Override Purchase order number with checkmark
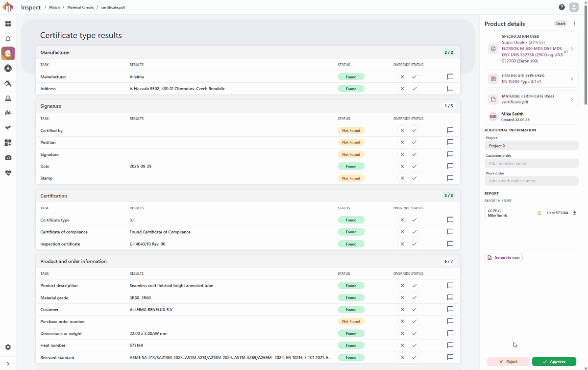 [x=414, y=321]
